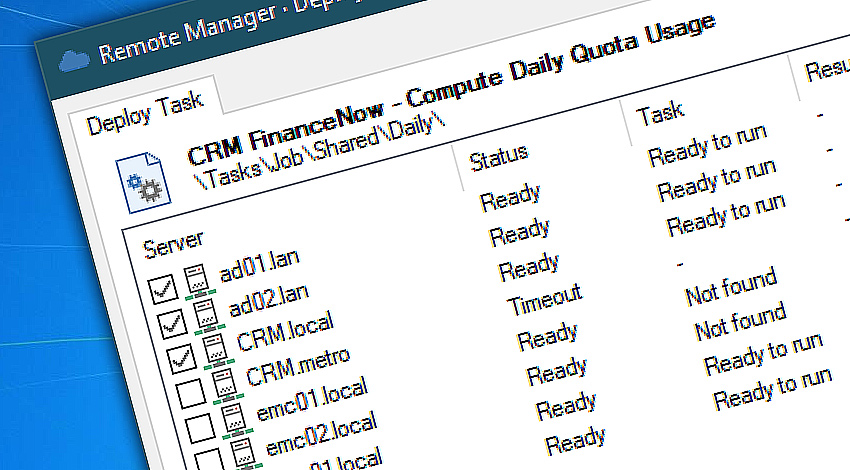Screen dimensions: 850x470
Task: Click the Ready status of ad02.lan
Action: pos(519,232)
